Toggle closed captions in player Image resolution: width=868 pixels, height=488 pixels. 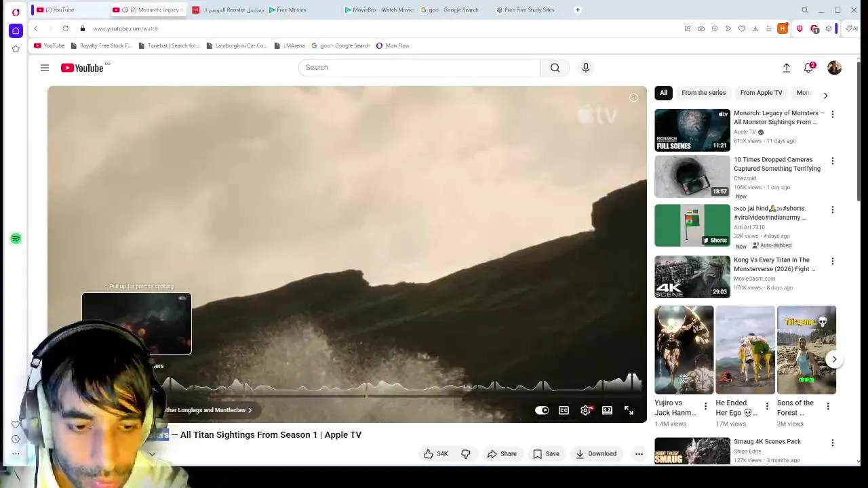(564, 410)
